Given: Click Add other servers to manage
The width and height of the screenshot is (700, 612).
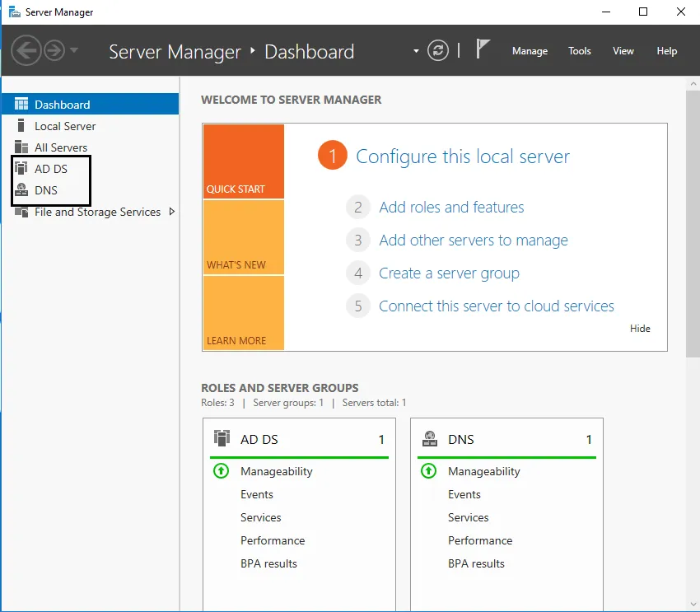Looking at the screenshot, I should click(474, 241).
